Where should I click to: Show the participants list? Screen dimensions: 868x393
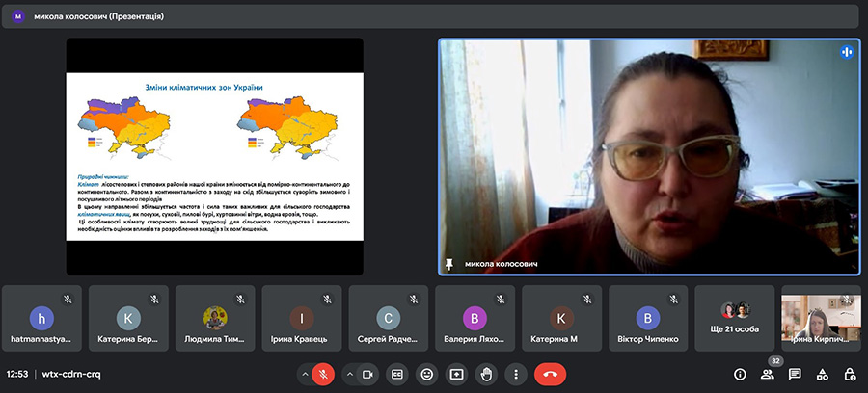pyautogui.click(x=768, y=374)
